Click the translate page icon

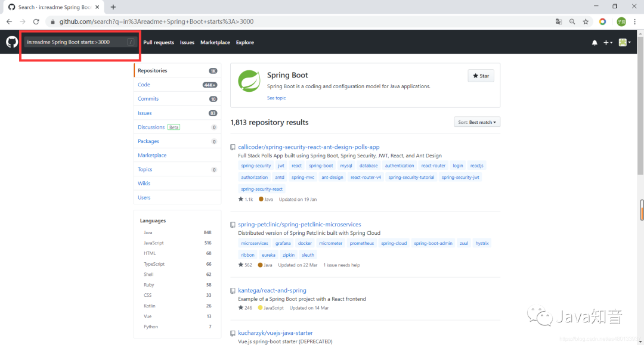point(559,21)
